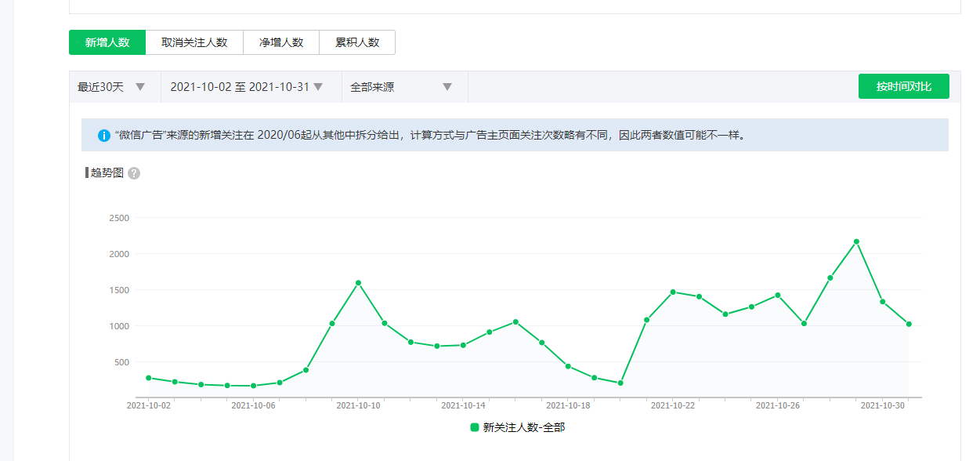Click the data point above 2021-10-22 label

(x=673, y=292)
